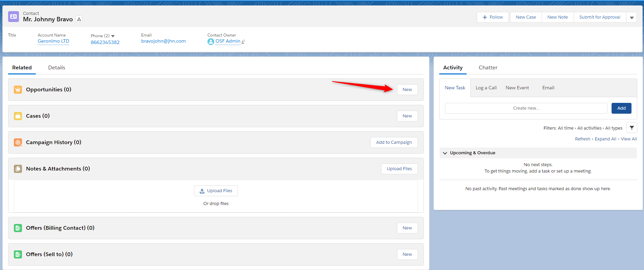Viewport: 644px width, 270px height.
Task: Click the Create new task input field
Action: pyautogui.click(x=526, y=108)
